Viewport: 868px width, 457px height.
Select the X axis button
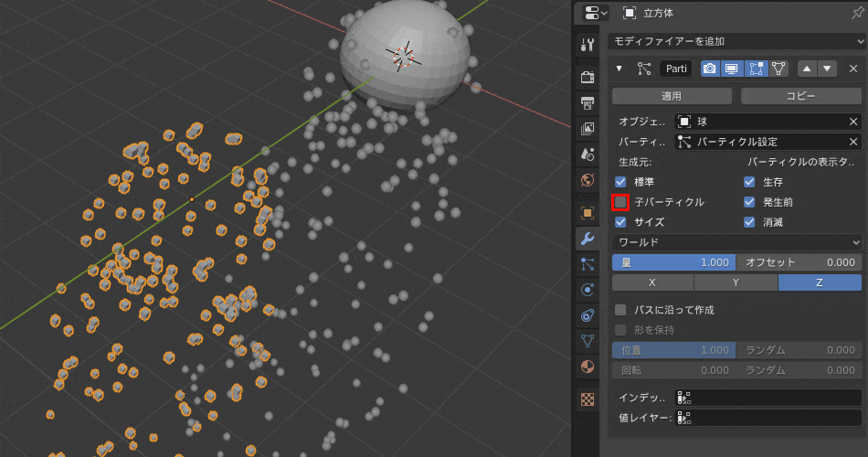click(652, 282)
